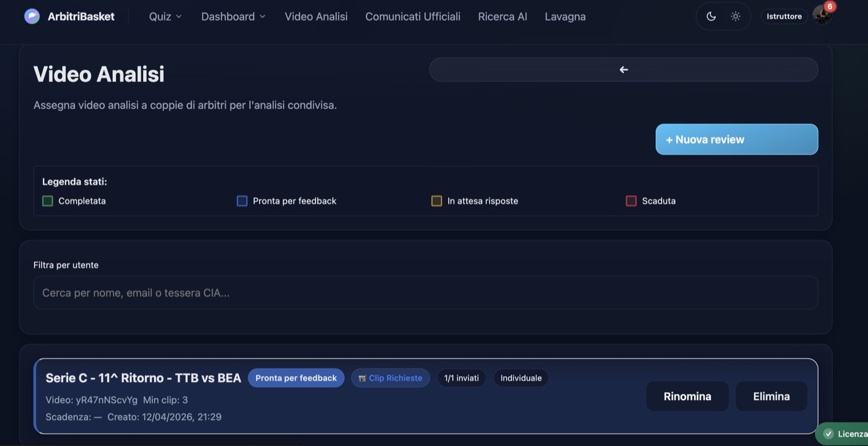Open Comunicati Ufficiali page

click(x=413, y=17)
